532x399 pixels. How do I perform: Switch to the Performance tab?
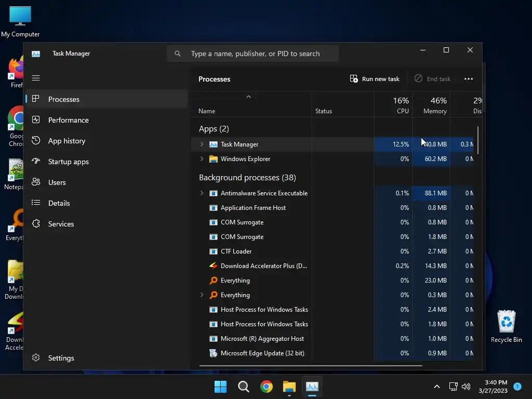[107, 120]
